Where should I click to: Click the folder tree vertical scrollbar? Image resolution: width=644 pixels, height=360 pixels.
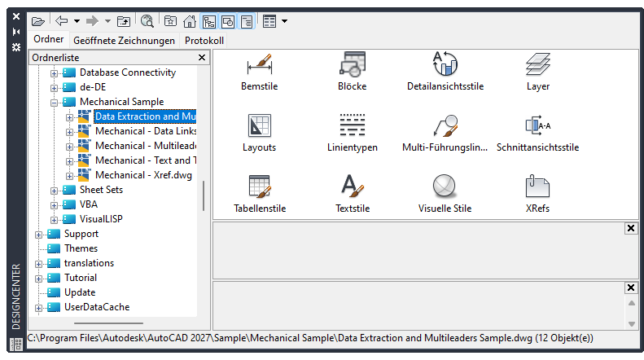coord(204,195)
